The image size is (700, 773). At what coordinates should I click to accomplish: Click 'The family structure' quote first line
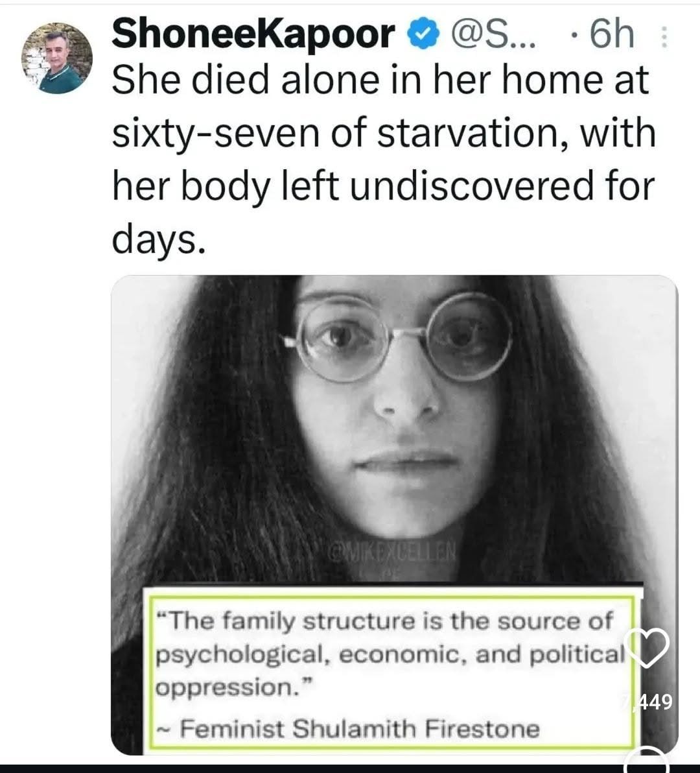click(384, 621)
